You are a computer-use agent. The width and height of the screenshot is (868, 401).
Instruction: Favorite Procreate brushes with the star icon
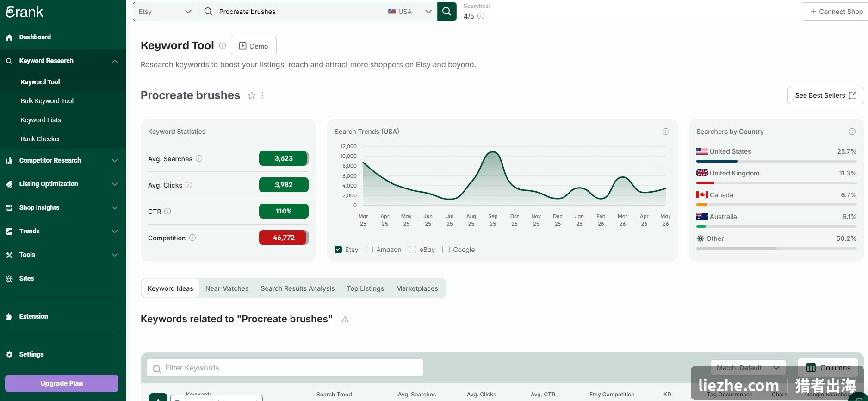252,95
